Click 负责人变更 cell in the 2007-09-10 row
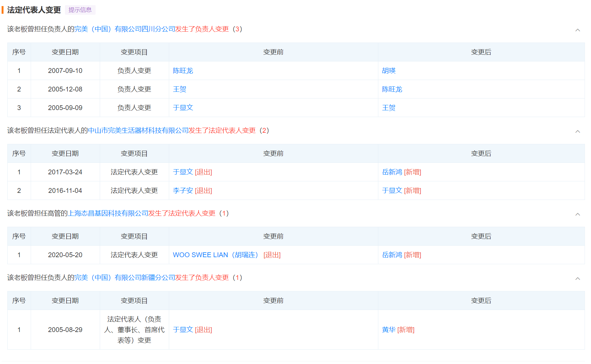Viewport: 591px width, 364px height. point(134,71)
